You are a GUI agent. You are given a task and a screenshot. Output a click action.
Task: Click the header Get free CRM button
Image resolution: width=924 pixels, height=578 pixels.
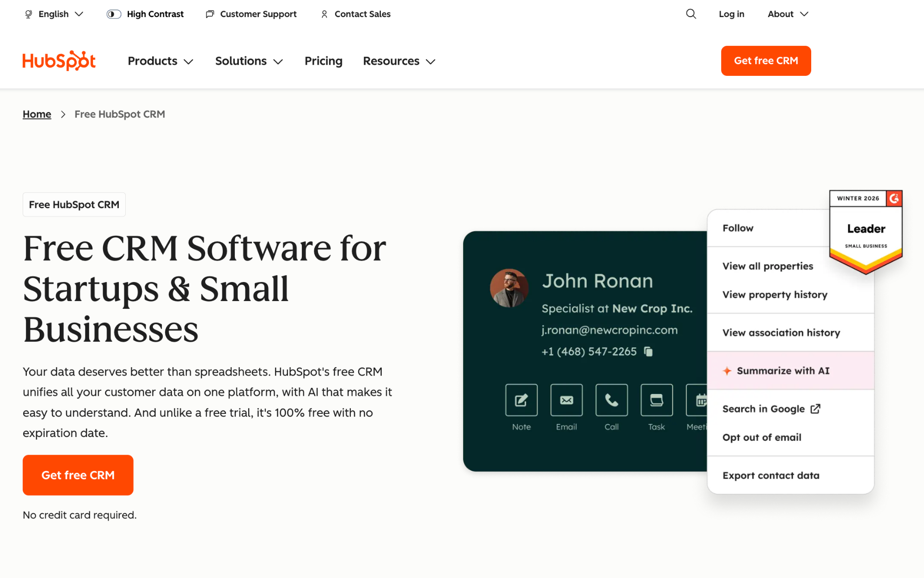pyautogui.click(x=766, y=61)
